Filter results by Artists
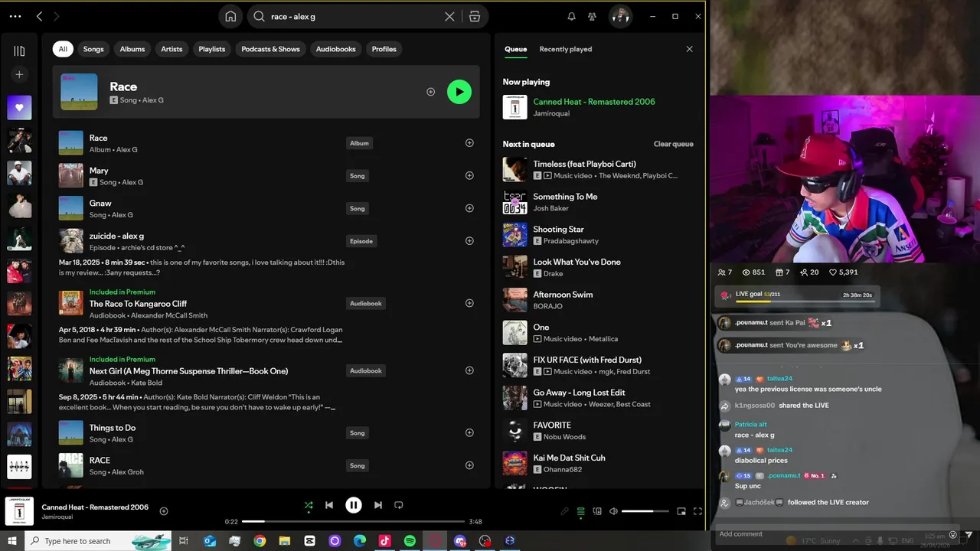Screen dimensions: 980x551 coord(171,49)
